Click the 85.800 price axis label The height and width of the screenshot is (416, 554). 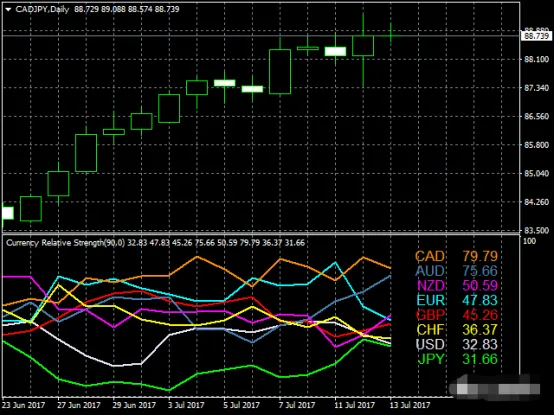536,145
